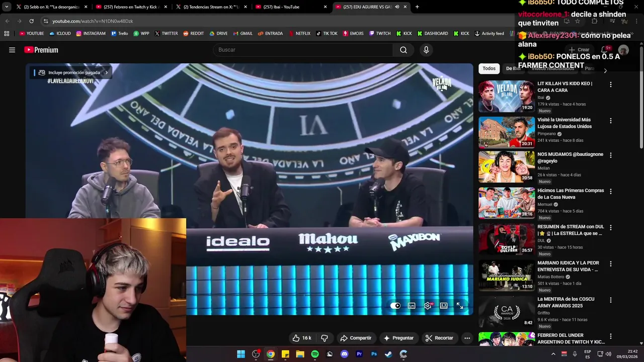Click the Recortar clip button
Viewport: 644px width, 362px height.
click(x=439, y=338)
